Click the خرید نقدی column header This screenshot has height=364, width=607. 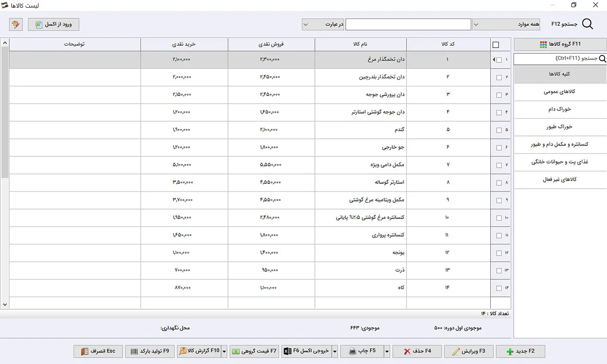(x=184, y=45)
